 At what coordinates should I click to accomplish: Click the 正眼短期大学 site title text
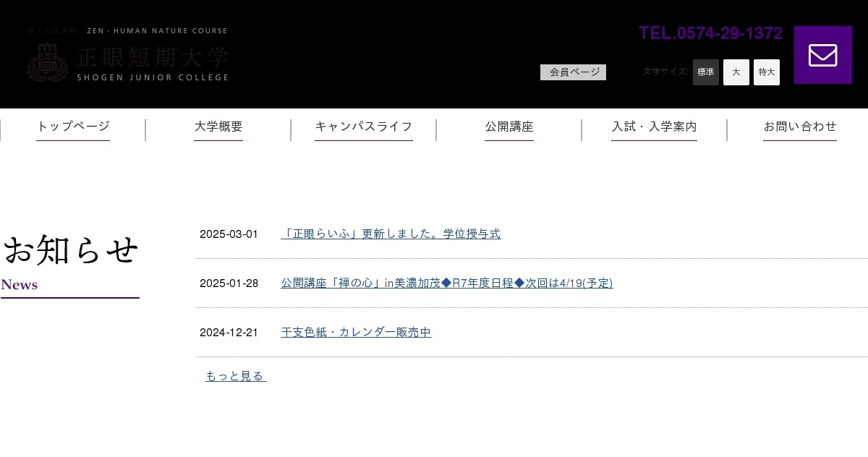[153, 58]
